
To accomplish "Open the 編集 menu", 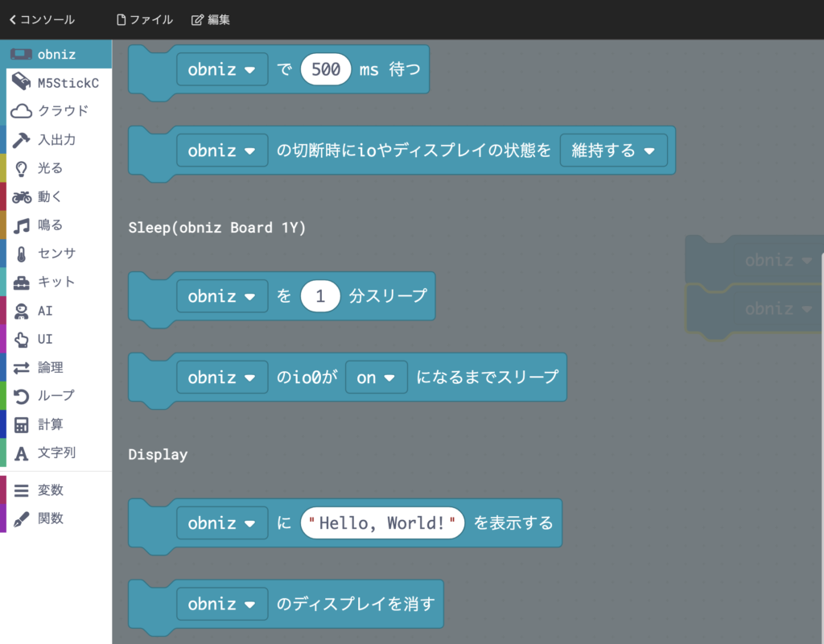I will tap(211, 19).
